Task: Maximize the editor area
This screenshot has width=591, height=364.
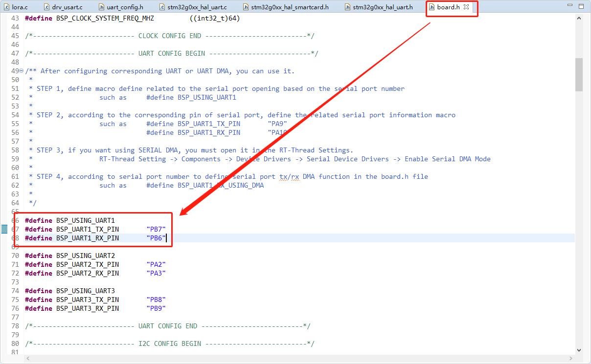Action: pyautogui.click(x=581, y=6)
